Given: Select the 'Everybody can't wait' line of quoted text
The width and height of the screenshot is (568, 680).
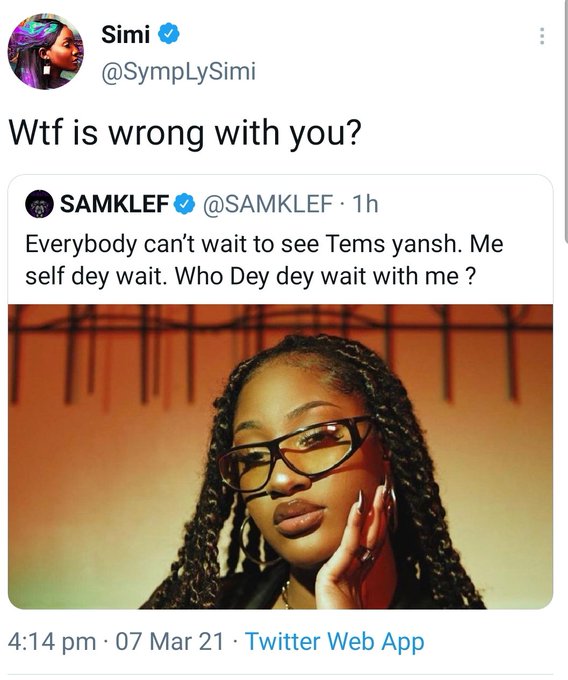Looking at the screenshot, I should 264,244.
